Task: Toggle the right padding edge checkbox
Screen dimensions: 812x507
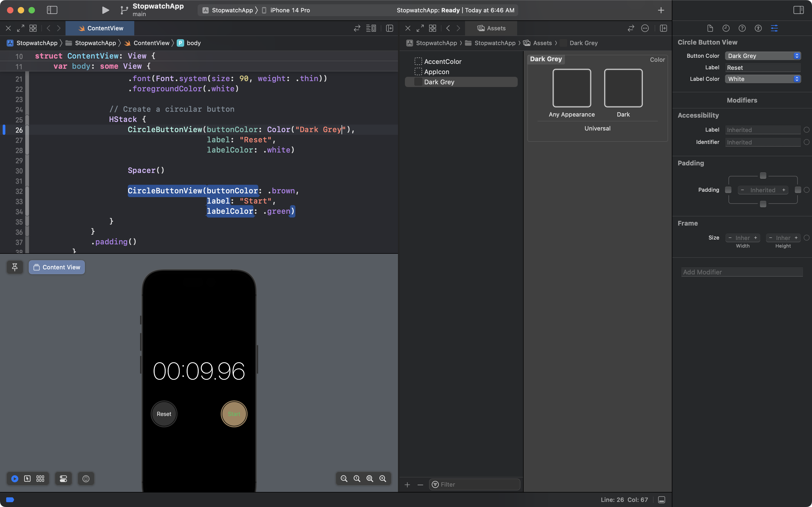Action: coord(798,190)
